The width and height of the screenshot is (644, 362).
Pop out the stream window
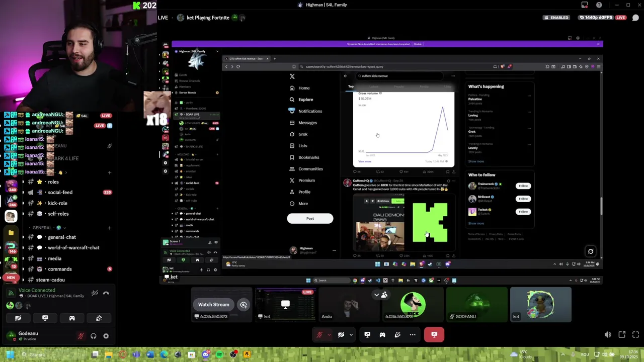point(622,335)
